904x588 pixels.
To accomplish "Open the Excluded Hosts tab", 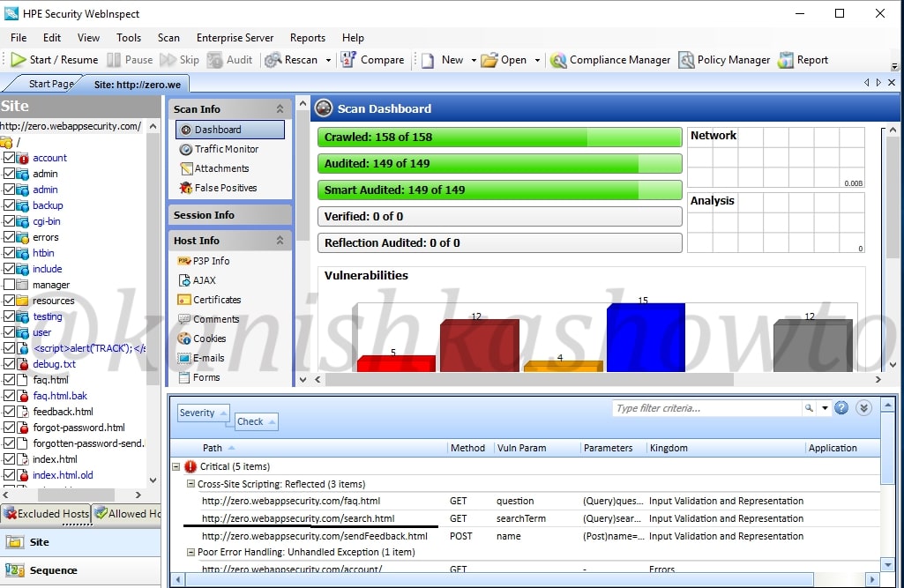I will coord(48,513).
